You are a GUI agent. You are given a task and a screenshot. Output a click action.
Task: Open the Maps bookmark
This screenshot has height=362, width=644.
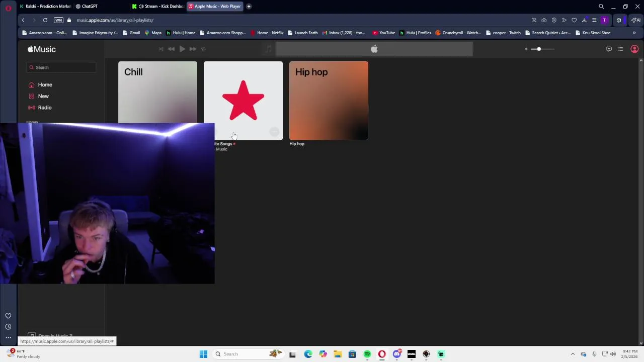point(153,33)
